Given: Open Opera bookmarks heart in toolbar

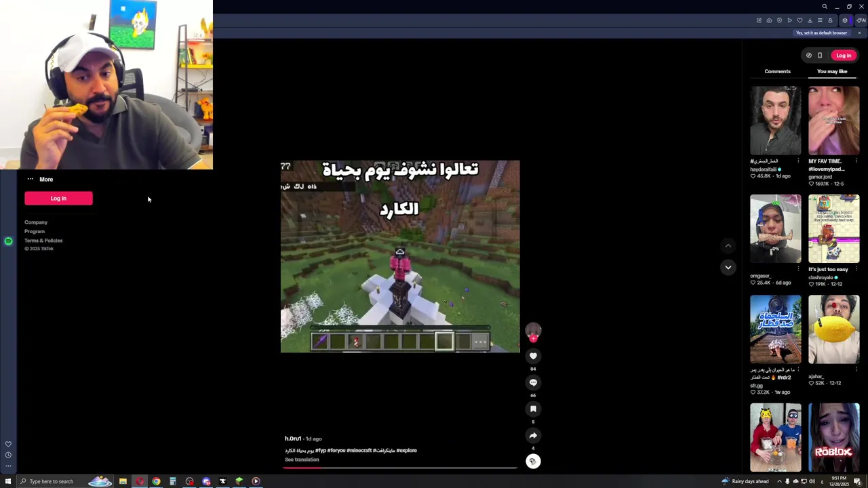Looking at the screenshot, I should (800, 20).
